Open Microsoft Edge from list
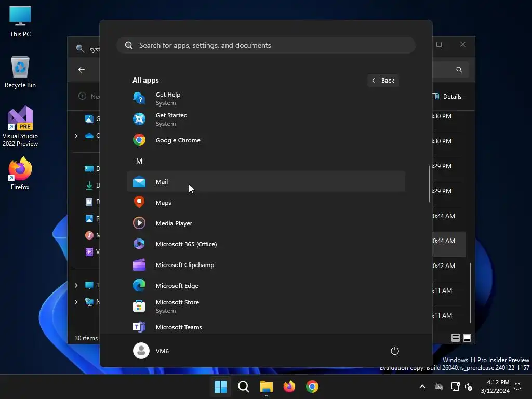This screenshot has height=399, width=532. pyautogui.click(x=265, y=286)
